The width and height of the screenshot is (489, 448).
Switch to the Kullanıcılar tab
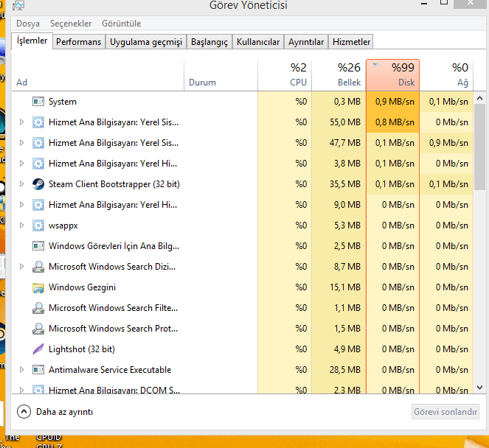258,42
